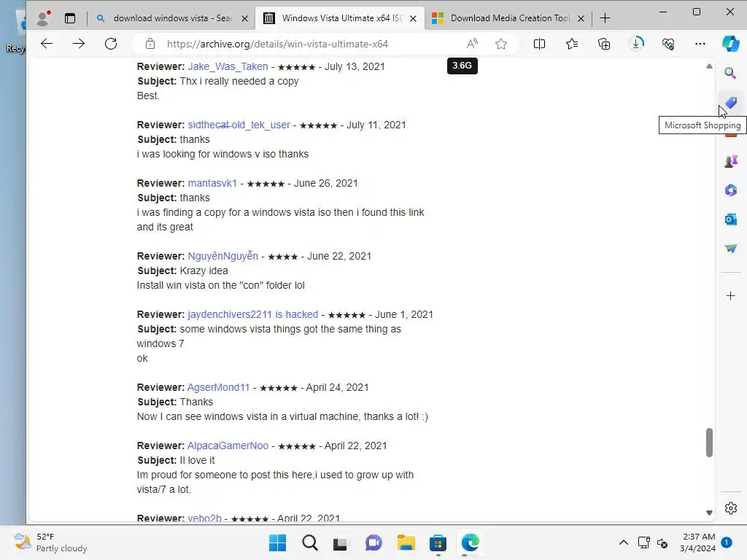Open sidebar settings gear
The height and width of the screenshot is (560, 747).
pos(730,508)
